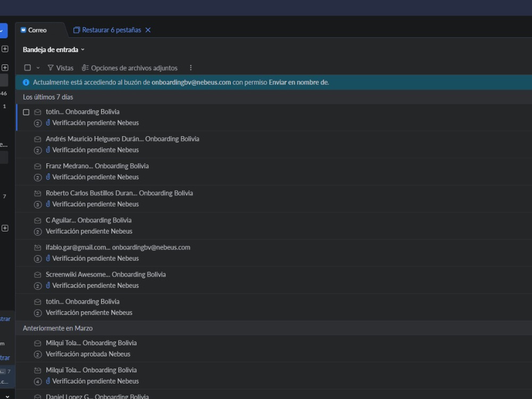Open Franz Medrano Onboarding Bolivia email

pos(273,172)
